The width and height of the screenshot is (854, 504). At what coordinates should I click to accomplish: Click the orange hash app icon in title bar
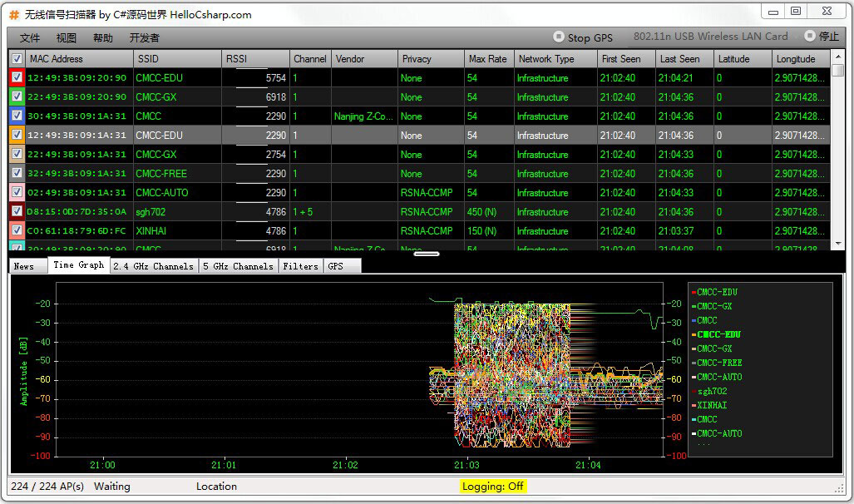point(14,15)
